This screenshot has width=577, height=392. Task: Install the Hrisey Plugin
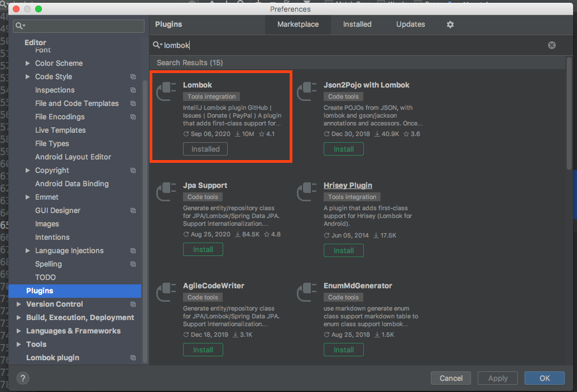click(343, 250)
